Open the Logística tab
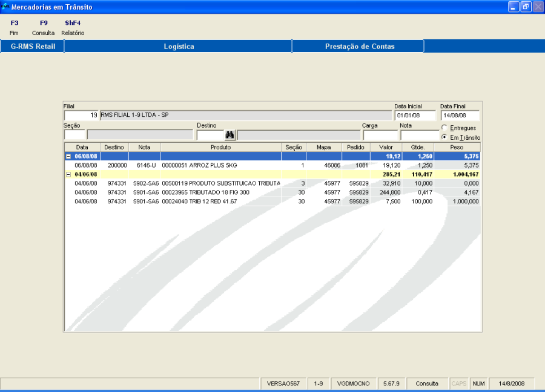This screenshot has width=545, height=392. [178, 46]
